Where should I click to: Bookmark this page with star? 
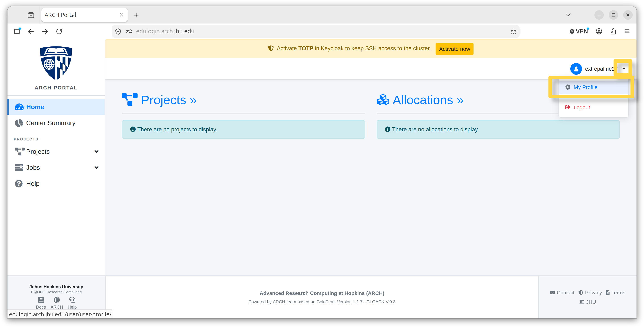513,32
